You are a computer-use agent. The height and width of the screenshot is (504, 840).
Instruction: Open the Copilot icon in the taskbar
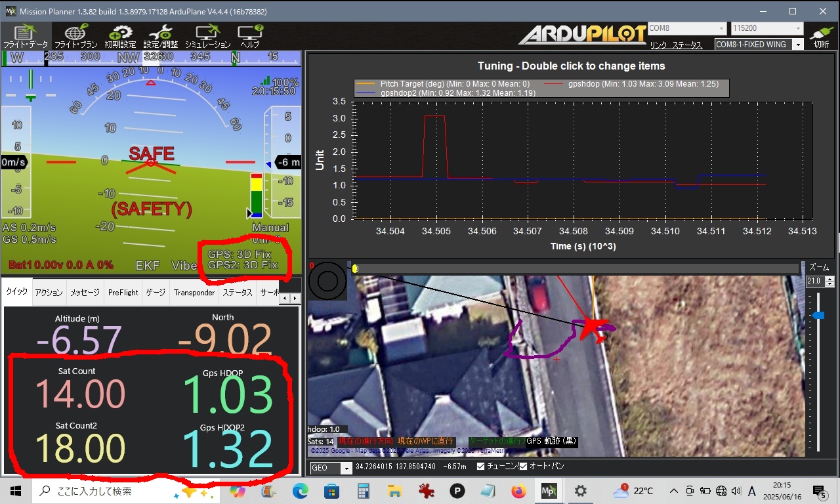(x=238, y=491)
